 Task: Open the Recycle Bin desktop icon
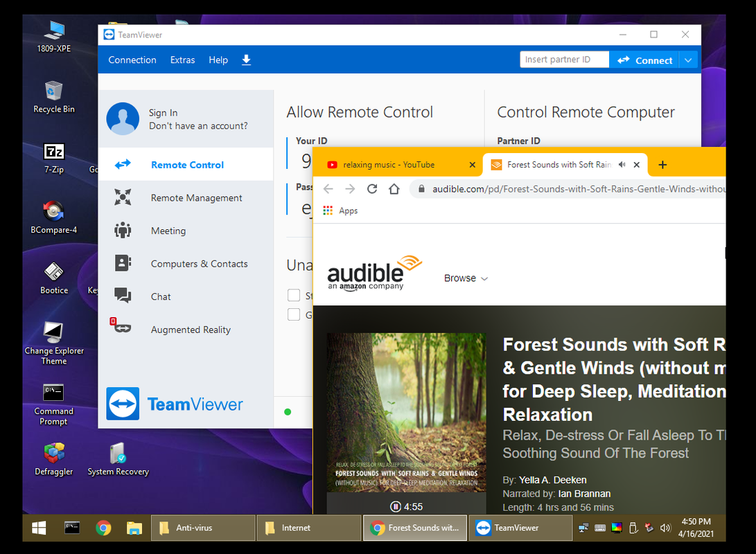coord(54,97)
